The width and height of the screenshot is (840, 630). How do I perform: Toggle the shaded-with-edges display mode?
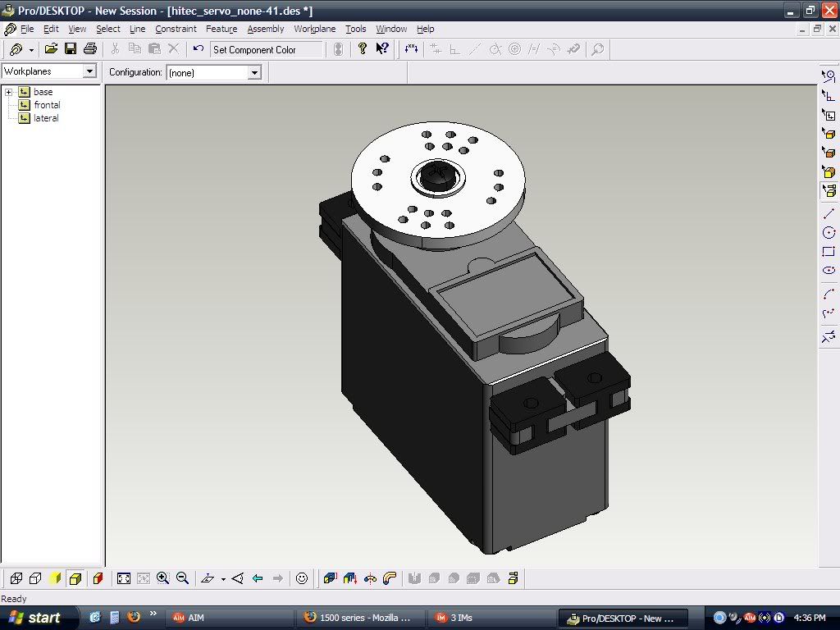(x=75, y=578)
